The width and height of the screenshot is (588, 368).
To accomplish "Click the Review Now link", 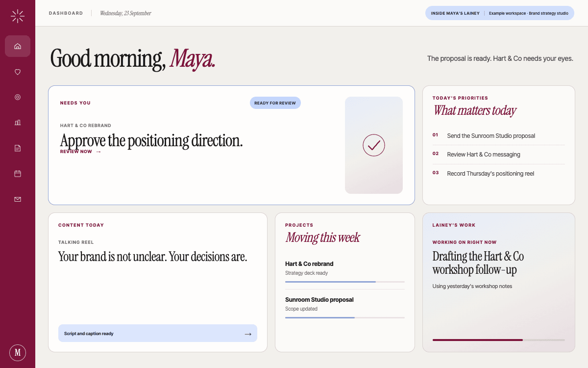I will [81, 152].
